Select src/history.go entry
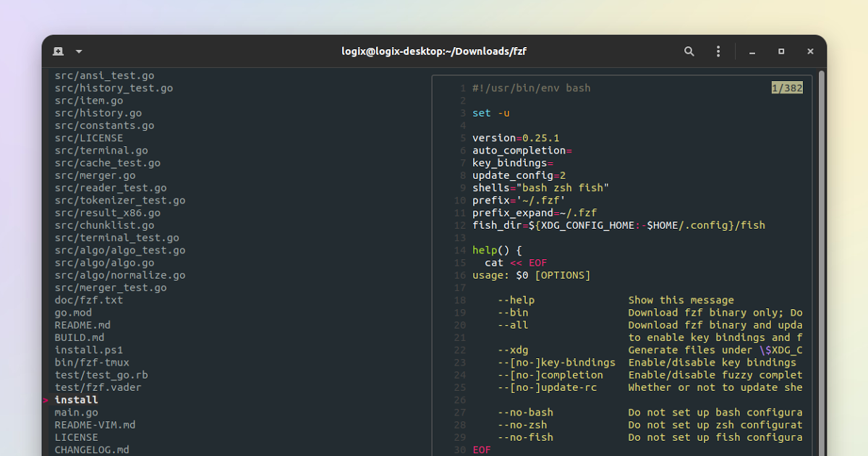This screenshot has height=456, width=868. (98, 113)
